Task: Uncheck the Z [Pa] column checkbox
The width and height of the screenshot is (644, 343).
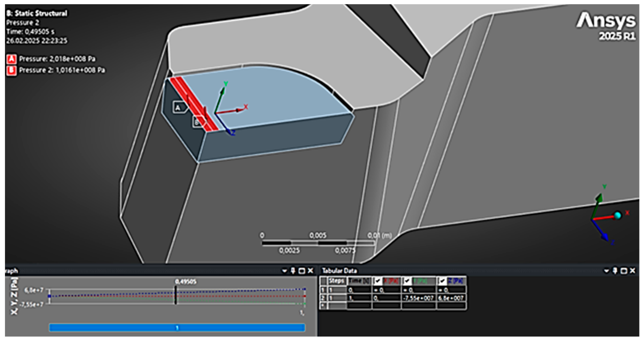Action: point(442,281)
